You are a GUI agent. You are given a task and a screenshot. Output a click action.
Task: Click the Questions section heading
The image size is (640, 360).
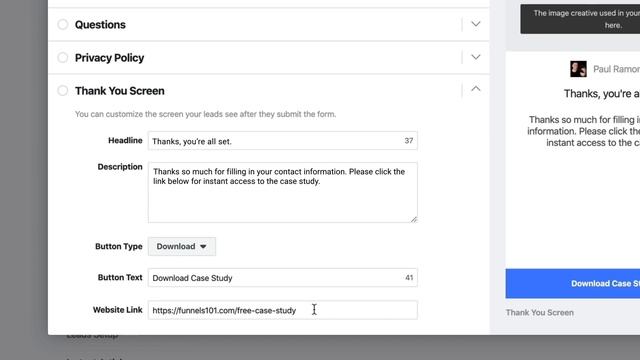pos(100,25)
